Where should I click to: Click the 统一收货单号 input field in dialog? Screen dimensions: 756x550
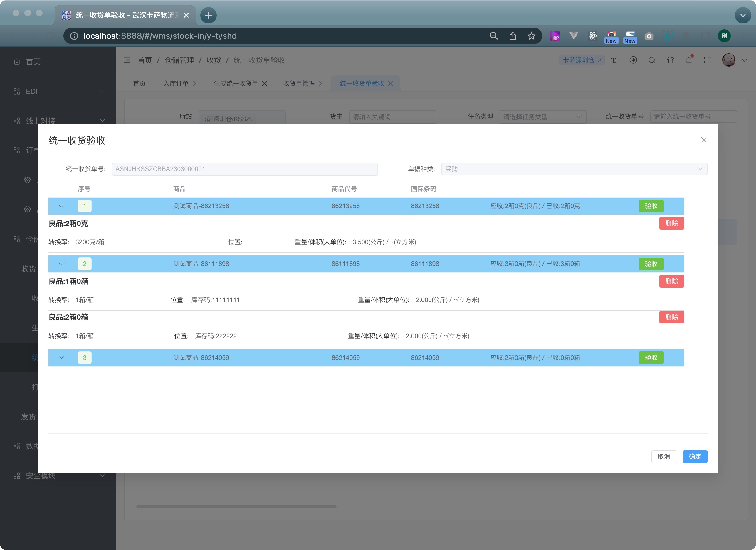[244, 169]
